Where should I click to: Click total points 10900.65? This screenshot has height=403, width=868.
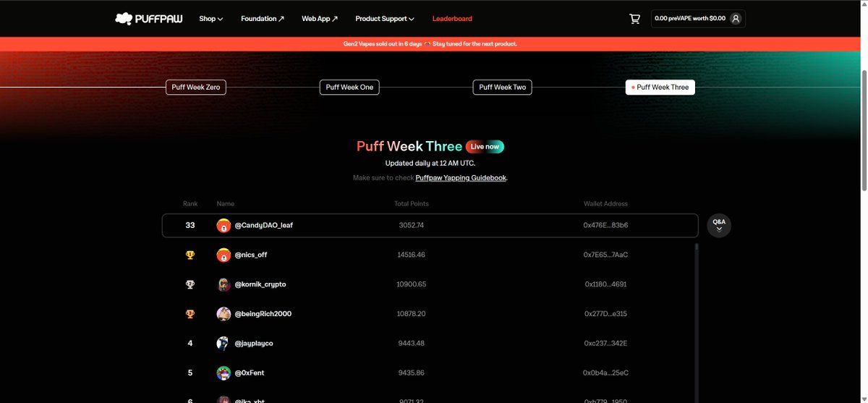pyautogui.click(x=412, y=284)
